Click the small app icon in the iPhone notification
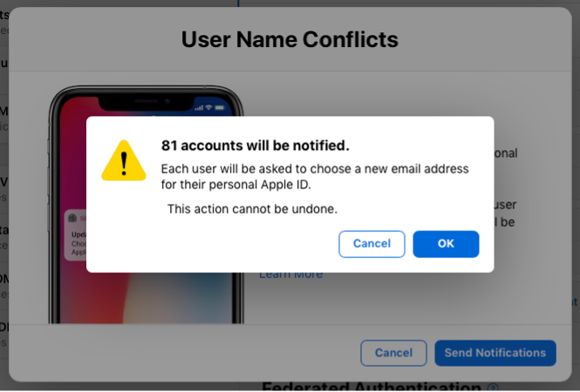 pos(72,217)
